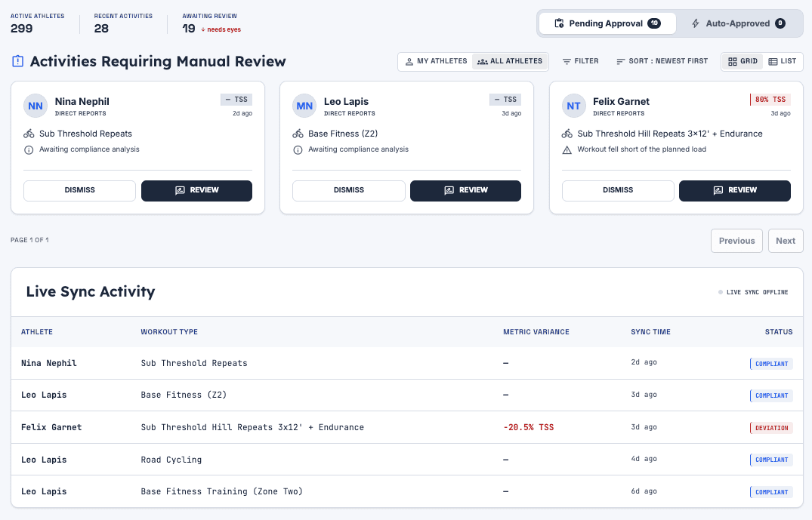Open Leo Lapis's name on the card
This screenshot has width=812, height=520.
[x=346, y=101]
